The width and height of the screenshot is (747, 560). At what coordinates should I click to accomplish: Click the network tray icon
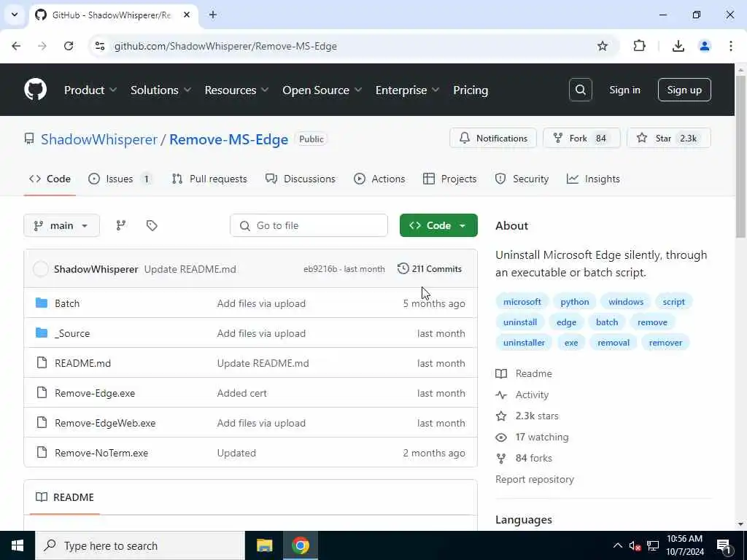[653, 546]
